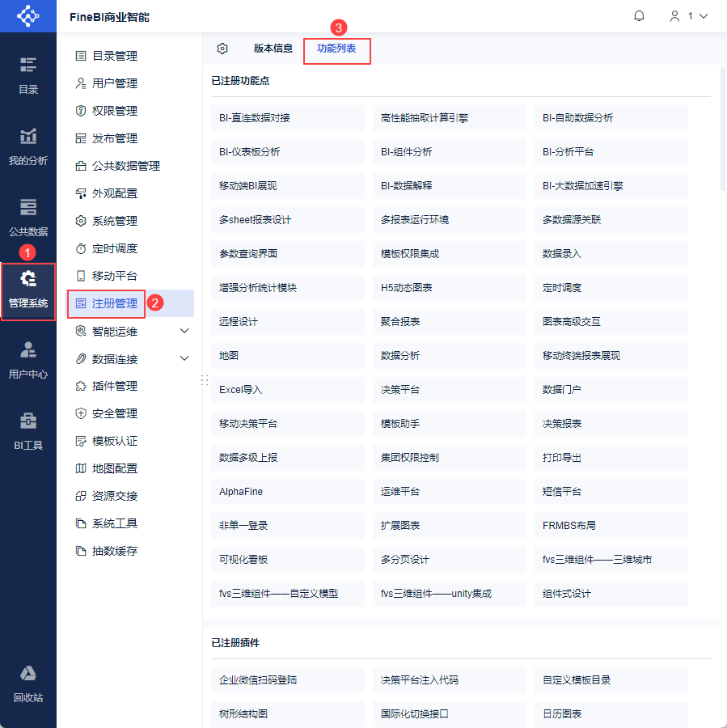This screenshot has width=727, height=728.
Task: Click the BI-仪表板分析 feature entry
Action: click(288, 152)
